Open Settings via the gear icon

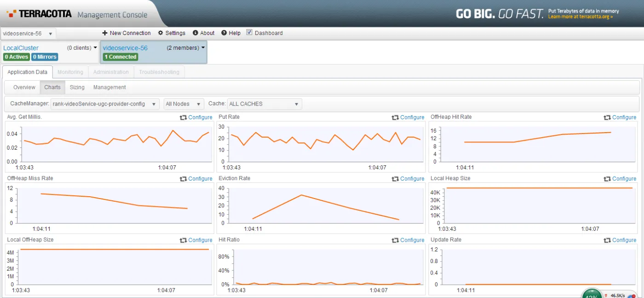pyautogui.click(x=161, y=33)
